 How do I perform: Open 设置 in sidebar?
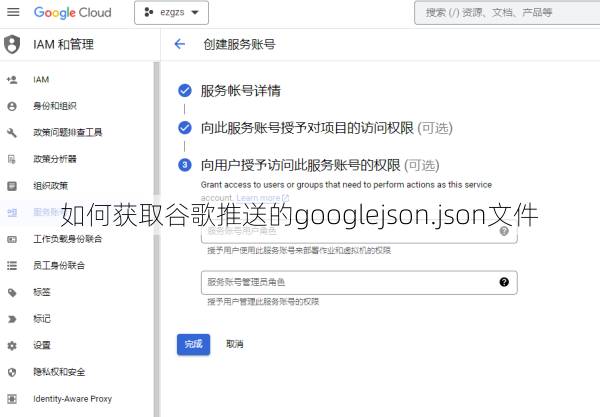[x=42, y=345]
